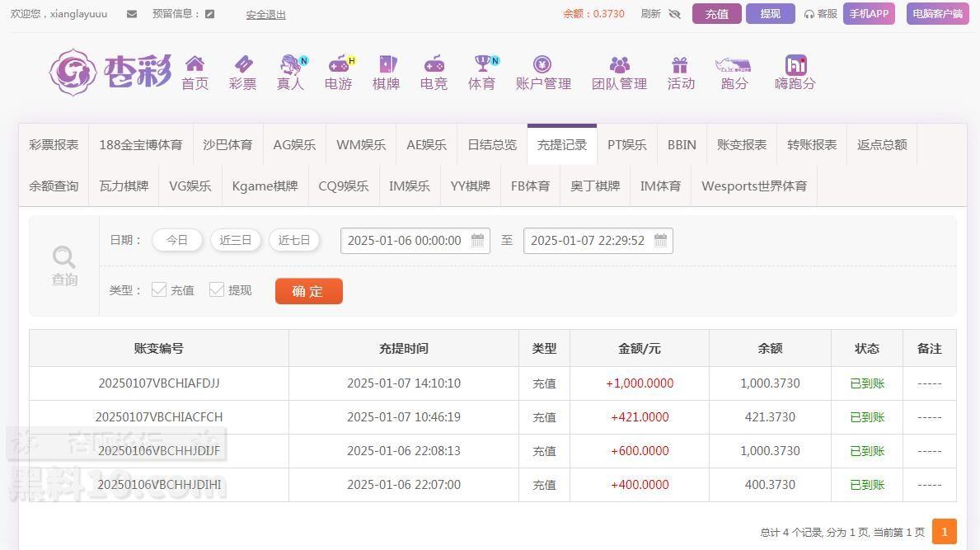Edit the 预留信息 pencil icon
This screenshot has width=980, height=550.
tap(210, 14)
